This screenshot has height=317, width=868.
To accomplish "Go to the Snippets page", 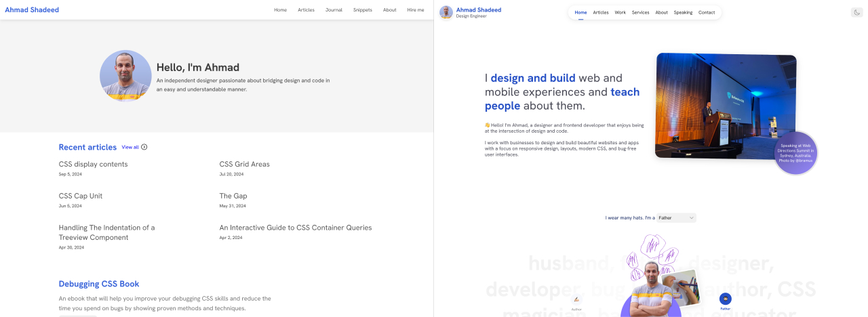I will pos(362,10).
